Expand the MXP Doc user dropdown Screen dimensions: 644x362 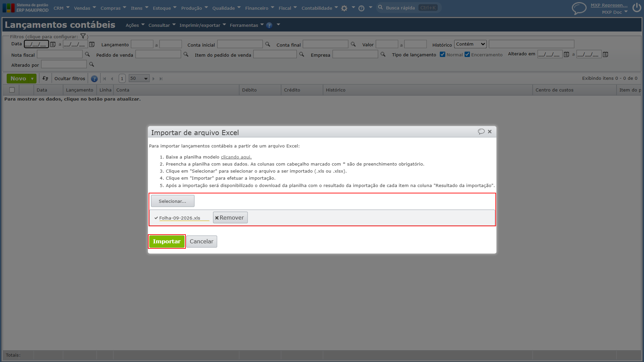click(x=615, y=12)
